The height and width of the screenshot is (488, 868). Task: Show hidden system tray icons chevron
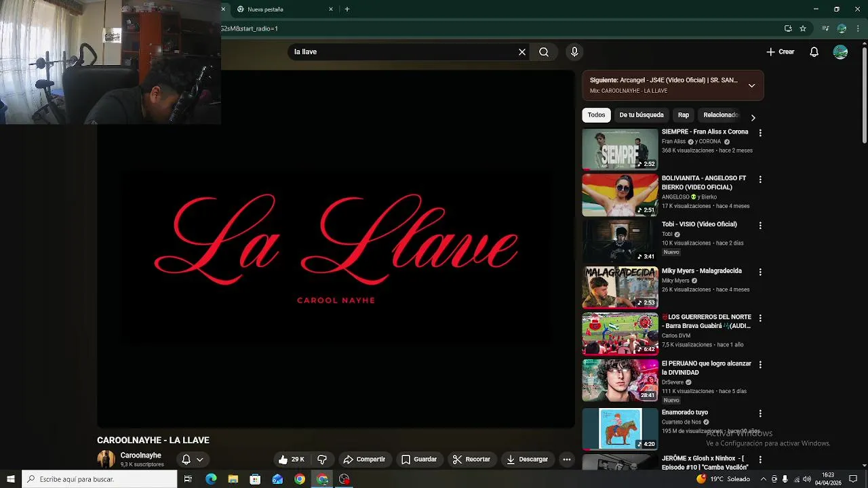[x=764, y=479]
